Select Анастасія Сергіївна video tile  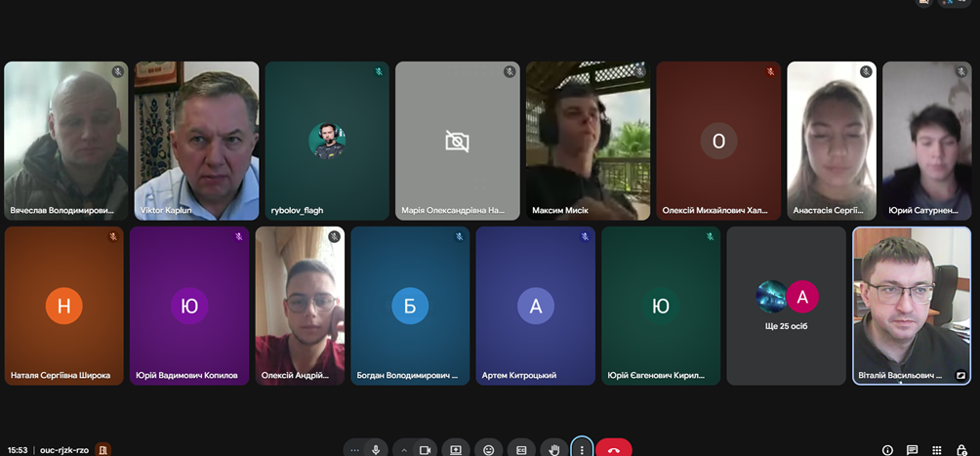coord(832,141)
